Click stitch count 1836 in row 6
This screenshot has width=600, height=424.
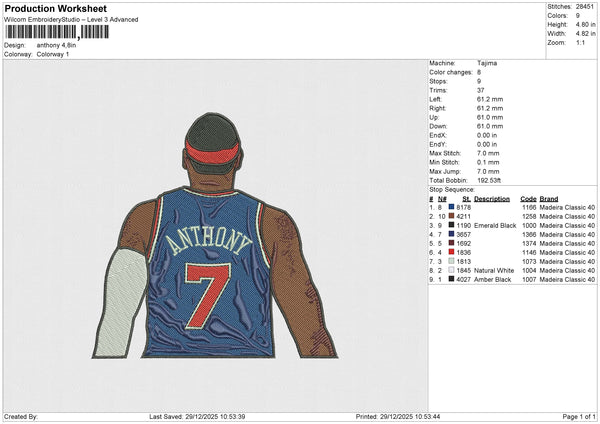(464, 253)
